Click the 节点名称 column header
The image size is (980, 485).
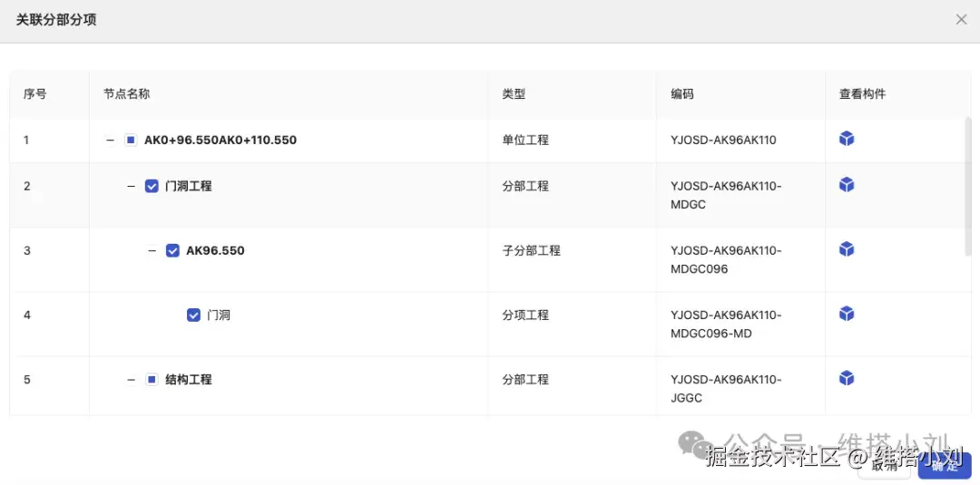126,93
